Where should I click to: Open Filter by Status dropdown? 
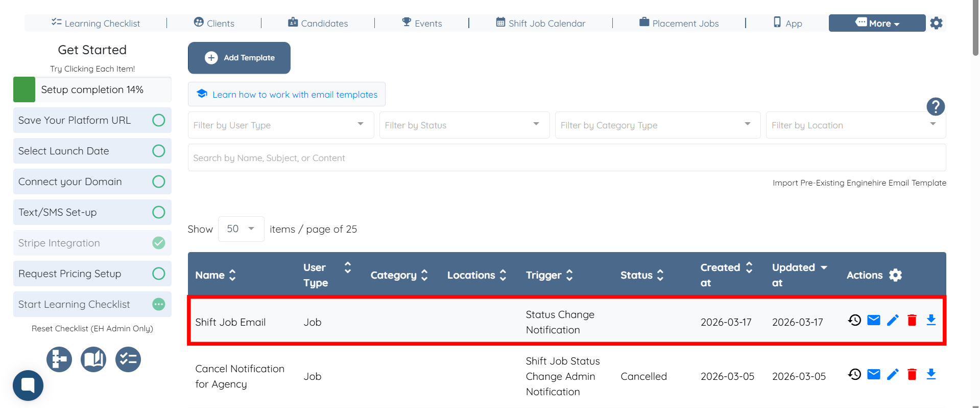point(464,125)
